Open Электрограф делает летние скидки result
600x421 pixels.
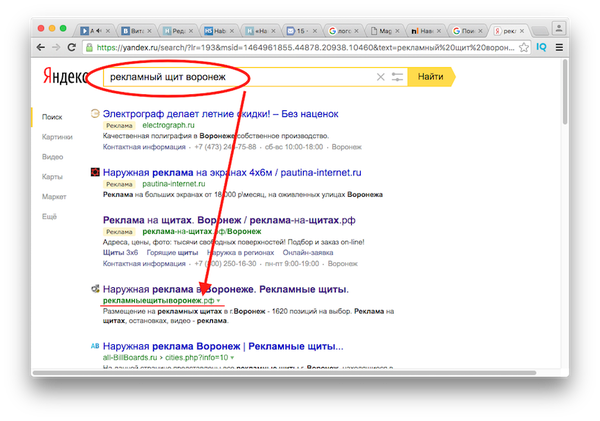pos(220,114)
